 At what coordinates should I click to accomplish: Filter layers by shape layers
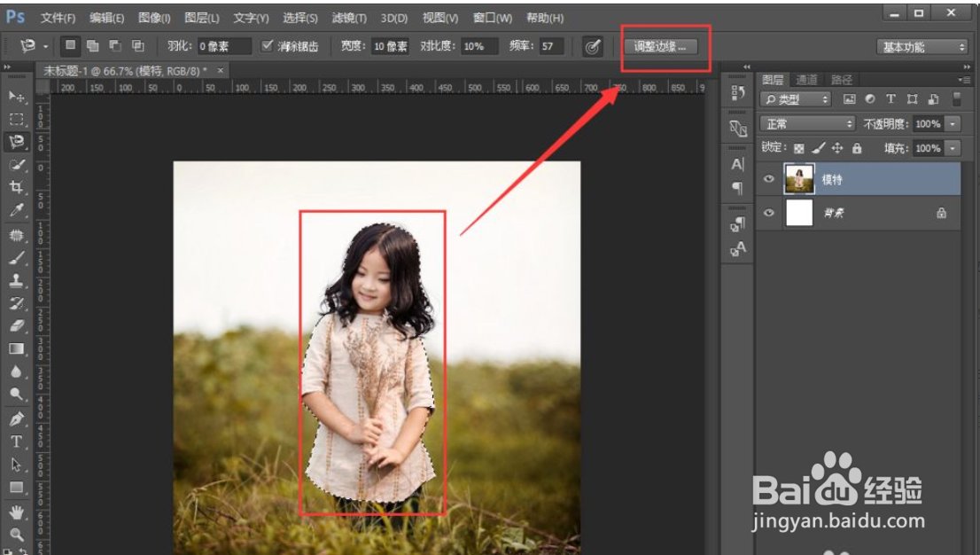[x=912, y=99]
